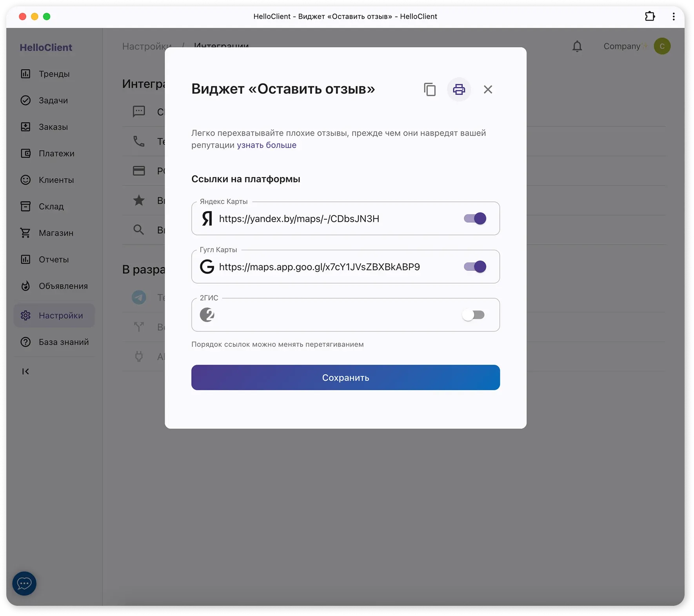This screenshot has height=616, width=694.
Task: Click the Сохранить button
Action: point(345,377)
